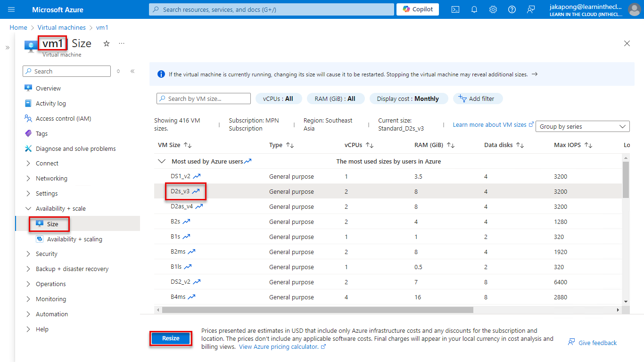Screen dimensions: 644x362
Task: Open the Display cost : Monthly filter
Action: point(408,99)
